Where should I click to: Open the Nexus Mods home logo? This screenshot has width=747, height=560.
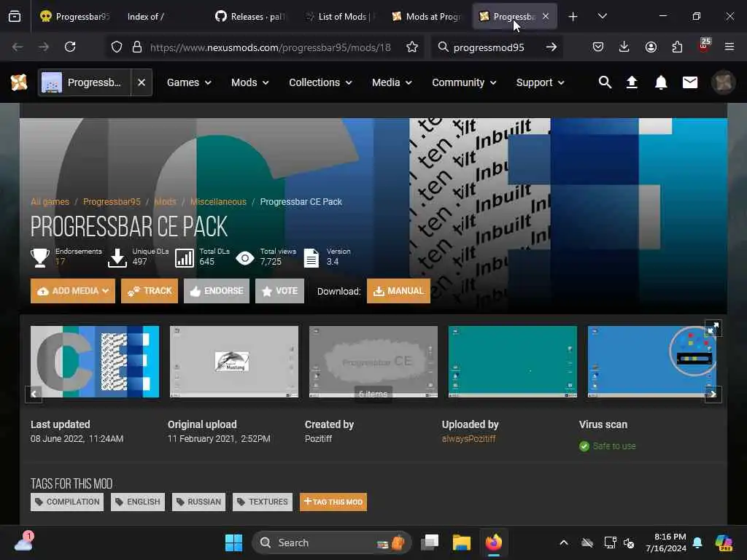coord(19,82)
